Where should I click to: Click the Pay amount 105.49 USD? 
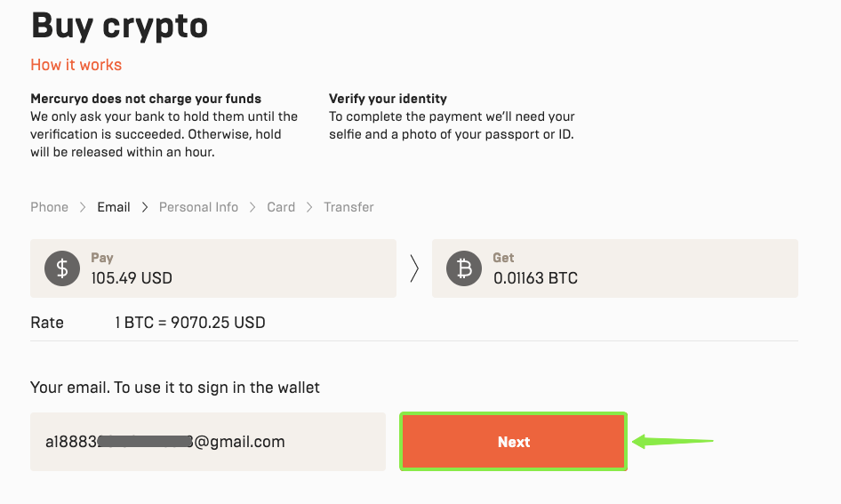click(x=132, y=278)
